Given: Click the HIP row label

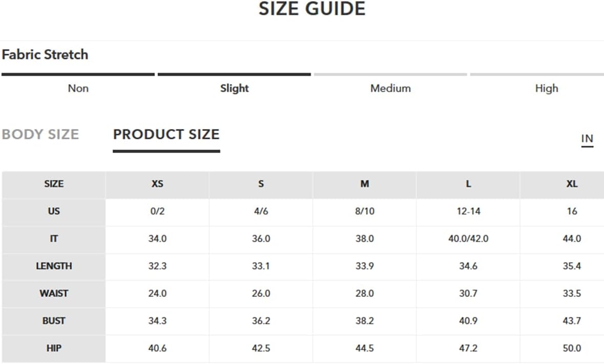Looking at the screenshot, I should click(x=54, y=348).
